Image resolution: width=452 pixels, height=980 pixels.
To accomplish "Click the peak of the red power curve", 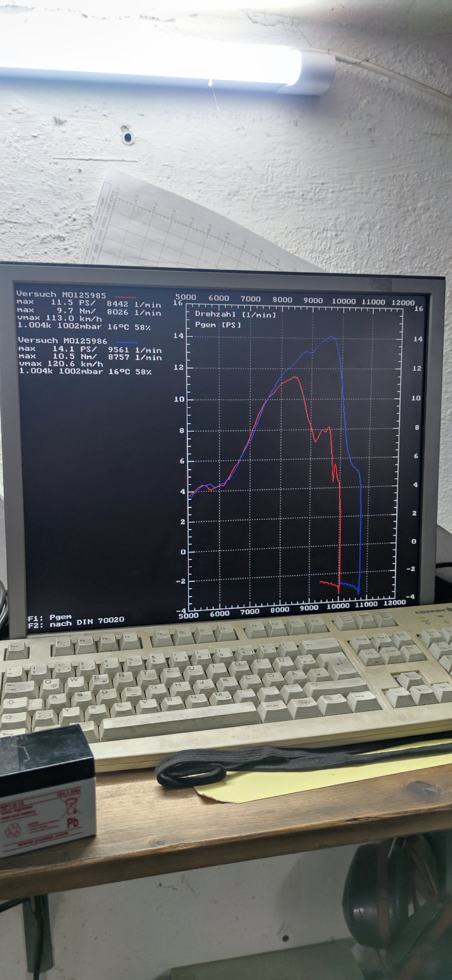I will [x=296, y=377].
